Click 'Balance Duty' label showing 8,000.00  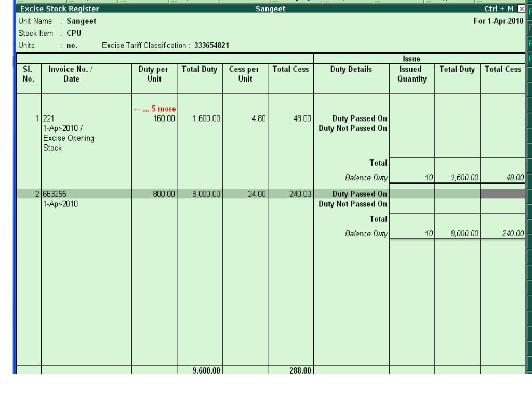pos(366,234)
